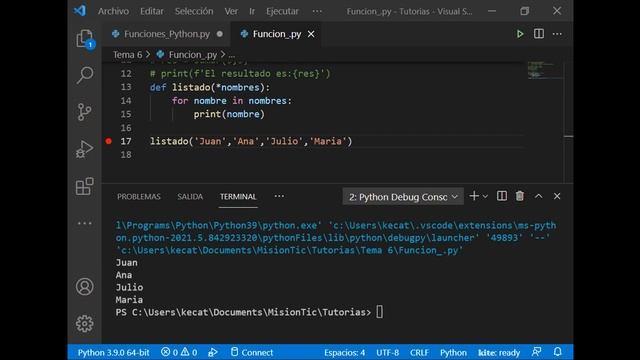The height and width of the screenshot is (360, 640).
Task: Open the feedback icon in status bar
Action: click(537, 352)
